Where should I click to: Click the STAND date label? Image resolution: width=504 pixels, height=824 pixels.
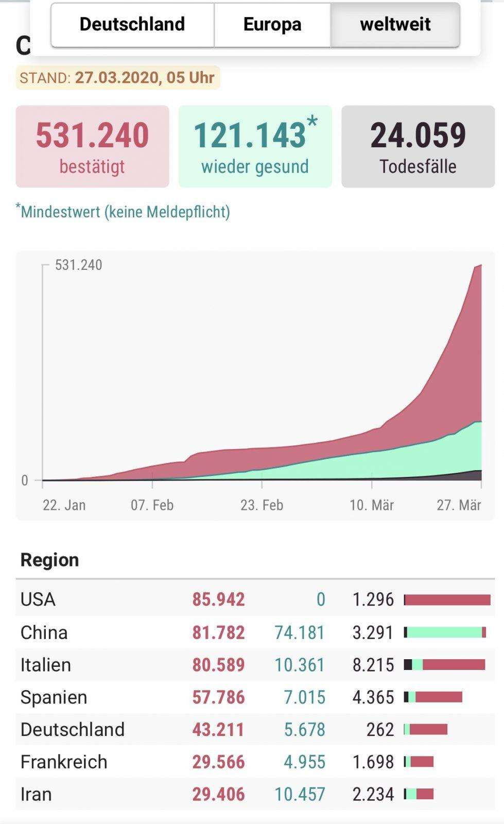[117, 78]
